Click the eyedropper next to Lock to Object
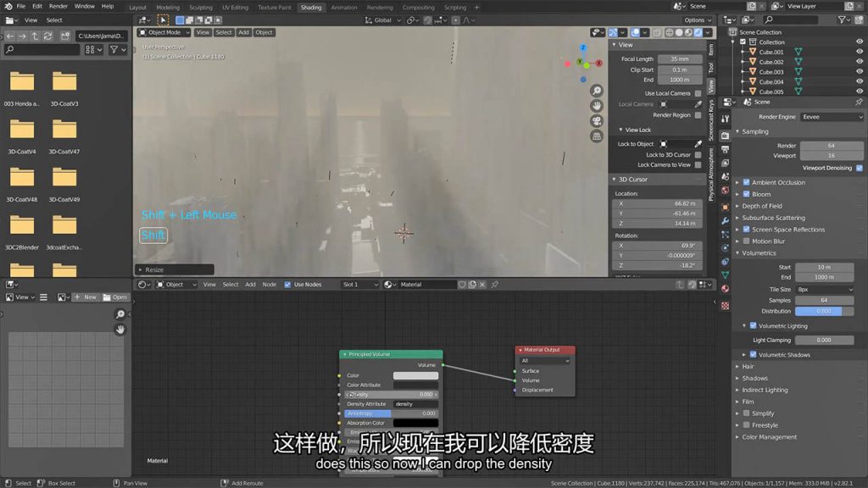868x488 pixels. [698, 144]
